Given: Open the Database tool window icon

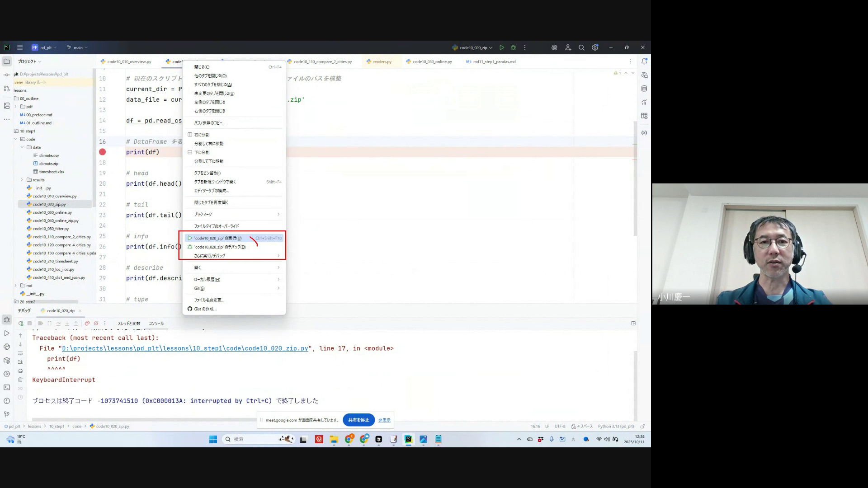Looking at the screenshot, I should (644, 89).
